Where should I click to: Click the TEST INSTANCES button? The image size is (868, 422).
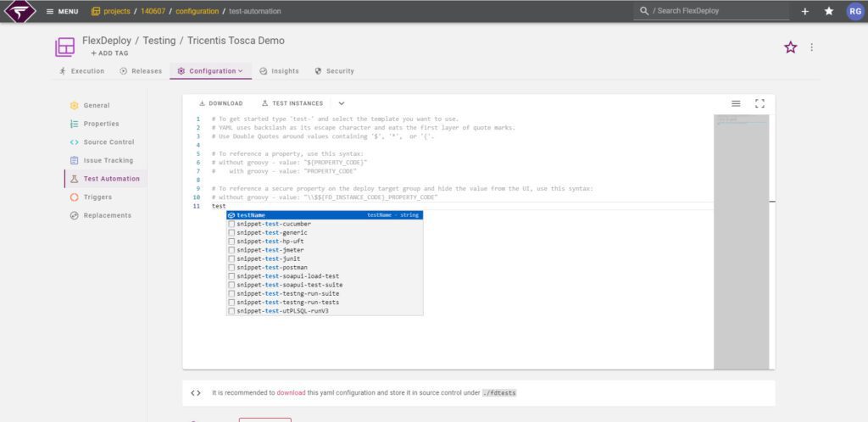tap(292, 103)
